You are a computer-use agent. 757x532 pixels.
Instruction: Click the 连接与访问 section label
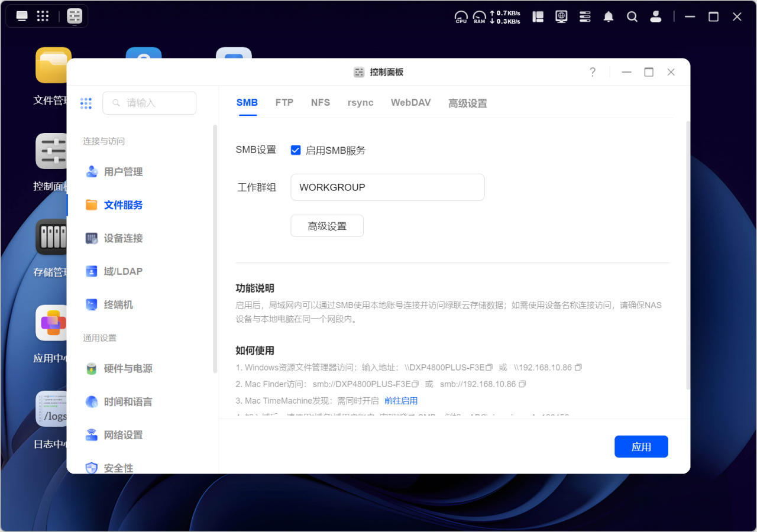click(x=104, y=141)
